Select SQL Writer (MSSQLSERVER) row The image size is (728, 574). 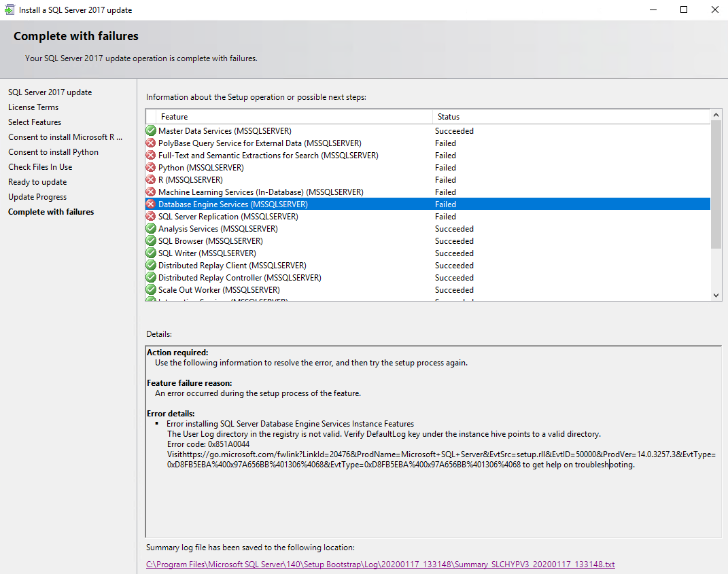click(x=428, y=253)
